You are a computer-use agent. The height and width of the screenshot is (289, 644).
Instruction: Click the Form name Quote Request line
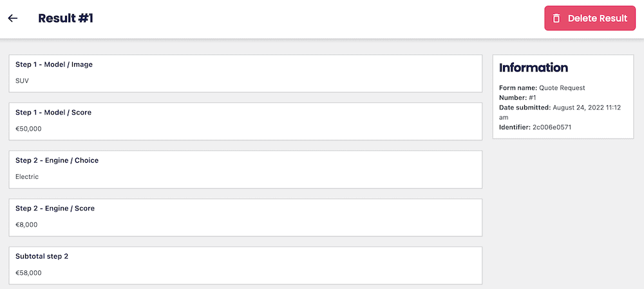[542, 88]
